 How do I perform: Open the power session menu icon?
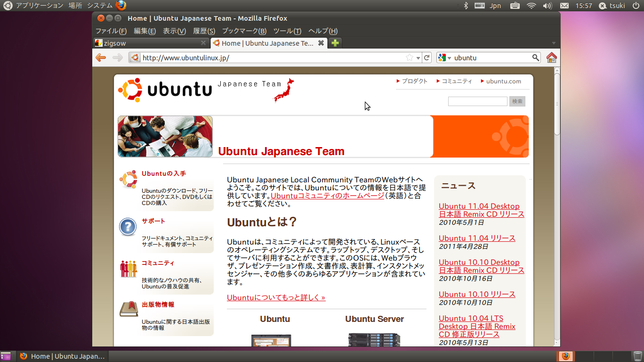636,6
